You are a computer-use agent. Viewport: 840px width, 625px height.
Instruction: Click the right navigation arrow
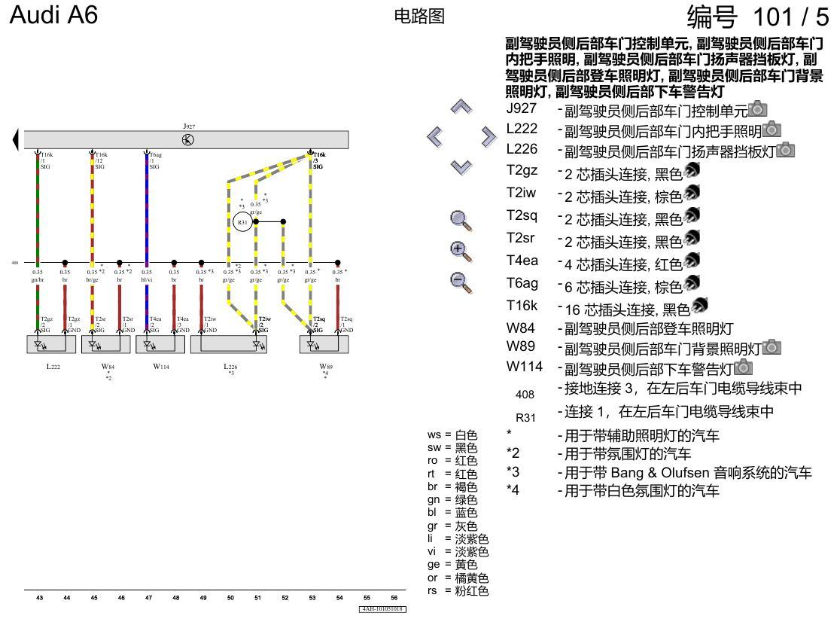pyautogui.click(x=488, y=137)
